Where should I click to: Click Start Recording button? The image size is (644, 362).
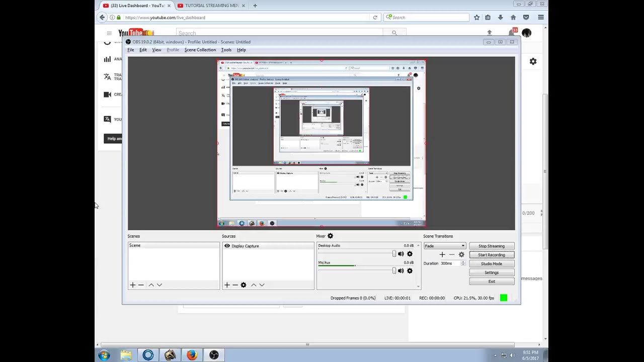[492, 255]
